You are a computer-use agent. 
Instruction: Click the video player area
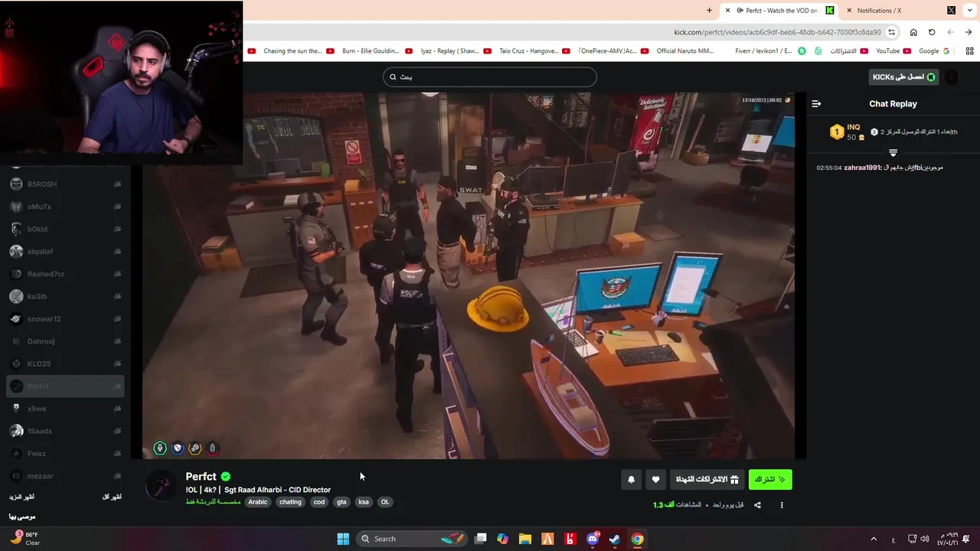468,275
